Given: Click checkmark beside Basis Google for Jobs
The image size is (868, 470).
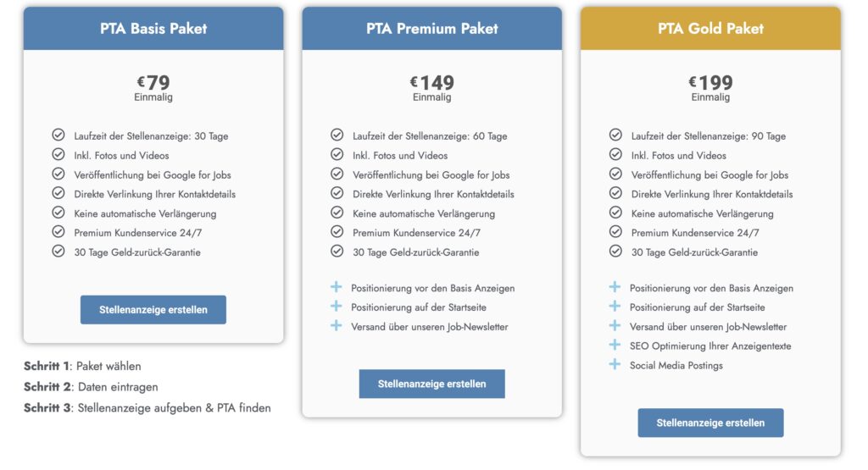Looking at the screenshot, I should pos(58,174).
